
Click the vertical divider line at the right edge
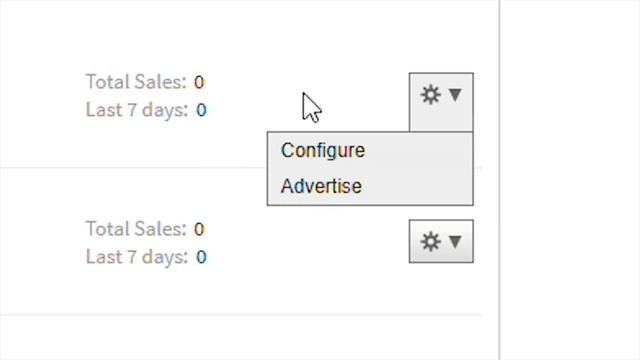(x=500, y=180)
